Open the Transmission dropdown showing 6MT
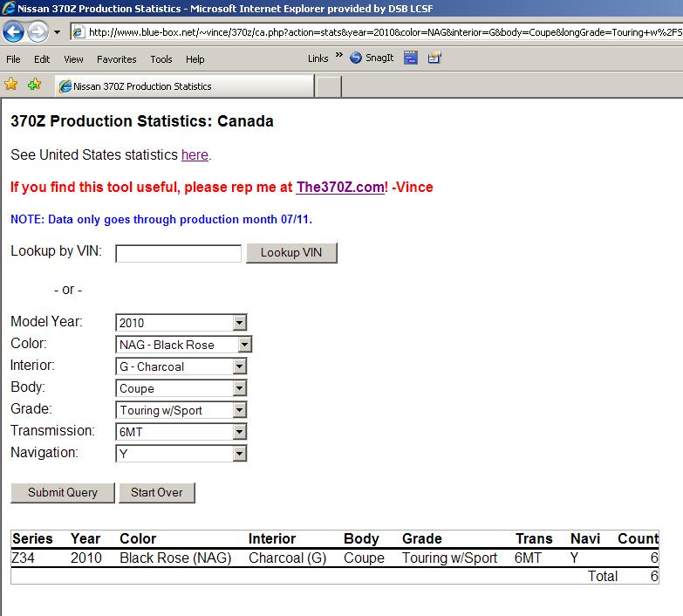 coord(181,432)
